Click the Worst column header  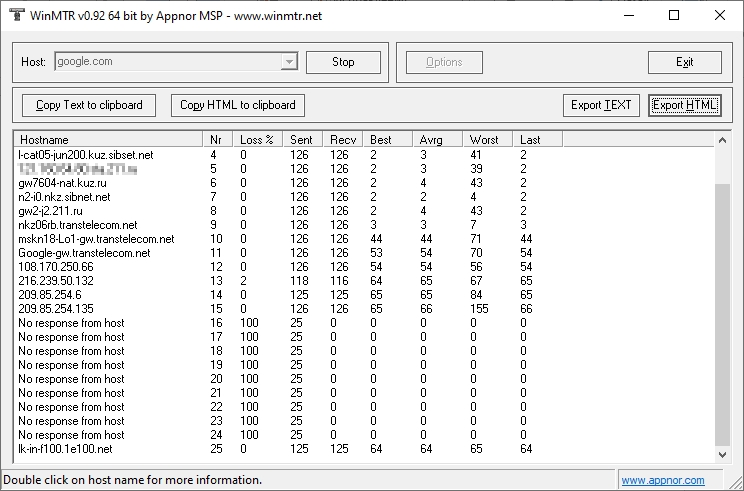click(488, 139)
